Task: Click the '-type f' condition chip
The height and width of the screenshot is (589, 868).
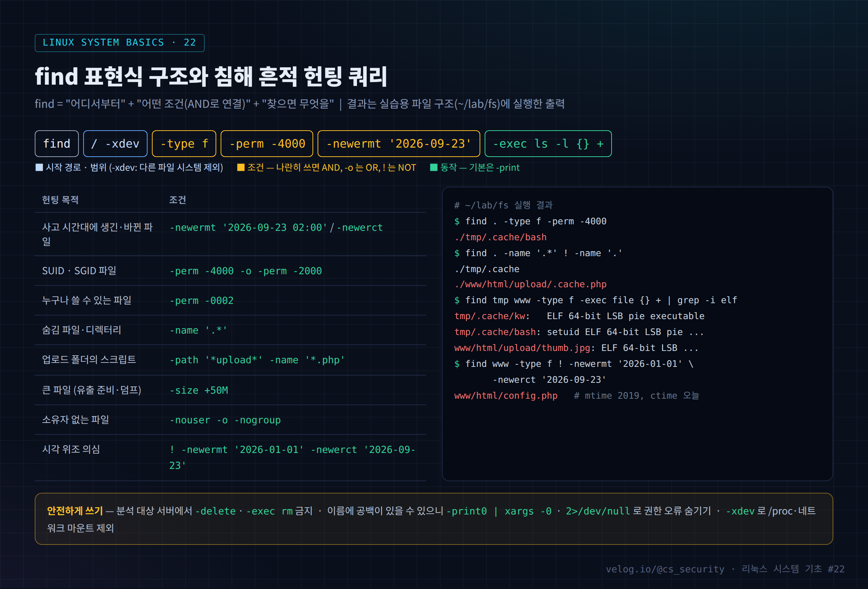Action: coord(184,144)
